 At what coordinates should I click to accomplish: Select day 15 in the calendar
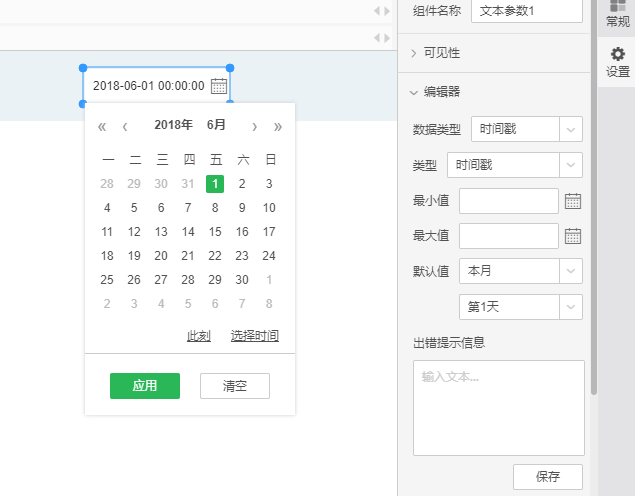tap(215, 232)
